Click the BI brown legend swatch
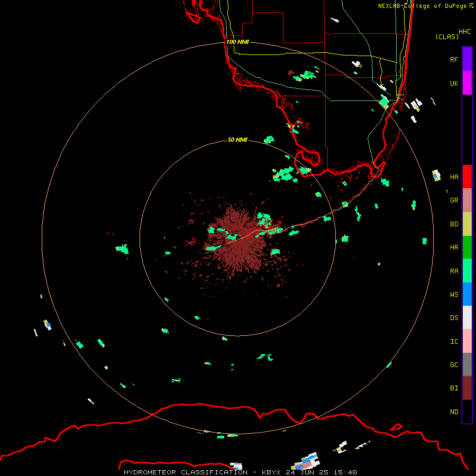This screenshot has height=476, width=476. 467,388
